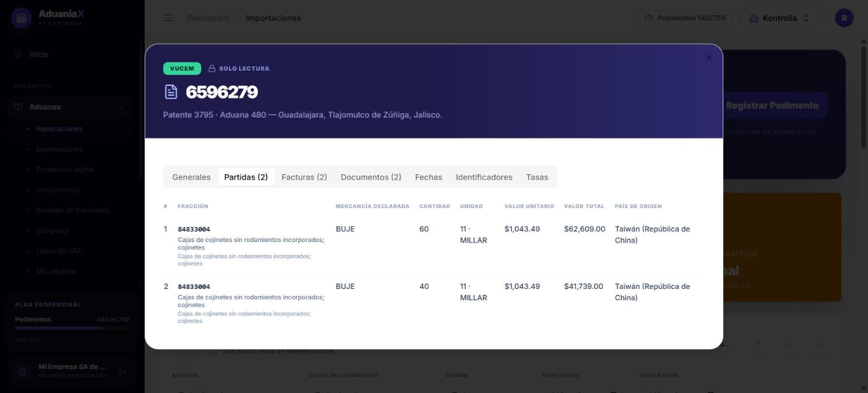Screen dimensions: 868x393
Task: Open Expediente digital in the sidebar
Action: (65, 170)
